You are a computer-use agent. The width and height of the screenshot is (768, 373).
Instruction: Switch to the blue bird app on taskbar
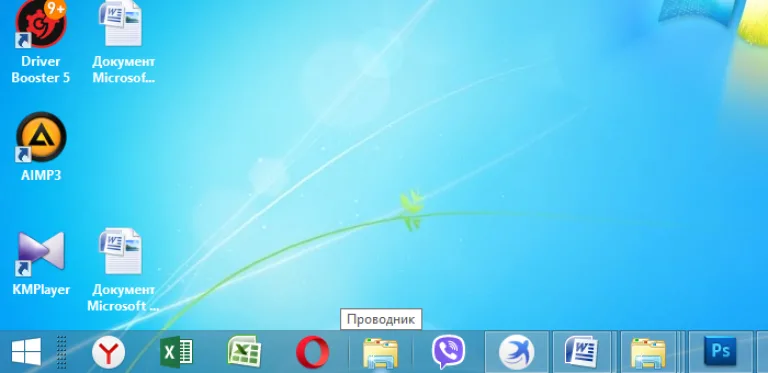(517, 352)
